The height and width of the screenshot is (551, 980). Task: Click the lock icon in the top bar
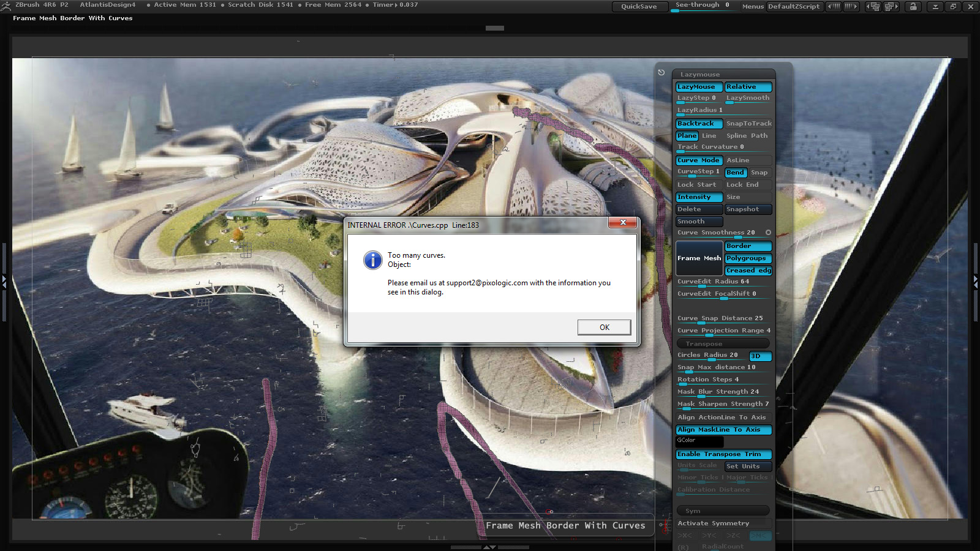[913, 7]
